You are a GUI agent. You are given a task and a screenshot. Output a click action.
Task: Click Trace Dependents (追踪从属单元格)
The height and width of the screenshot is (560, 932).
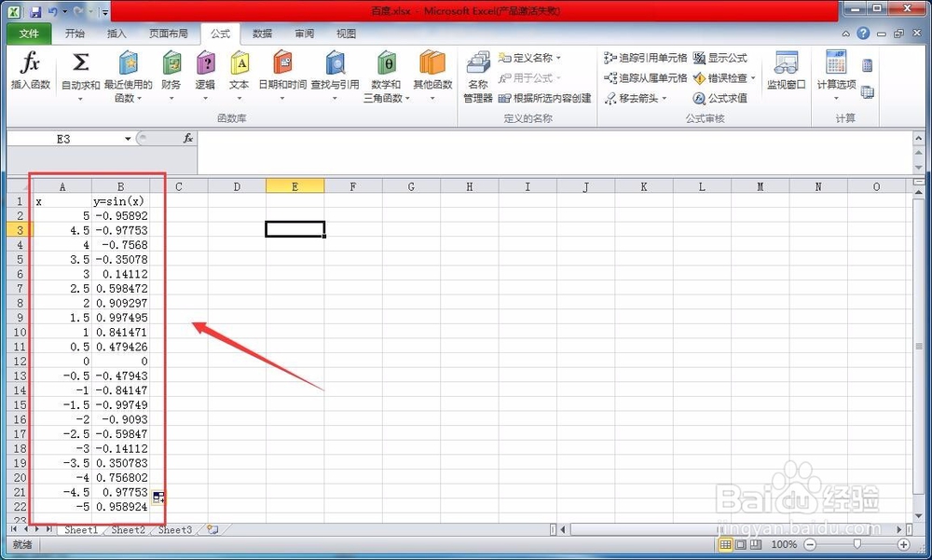(645, 78)
